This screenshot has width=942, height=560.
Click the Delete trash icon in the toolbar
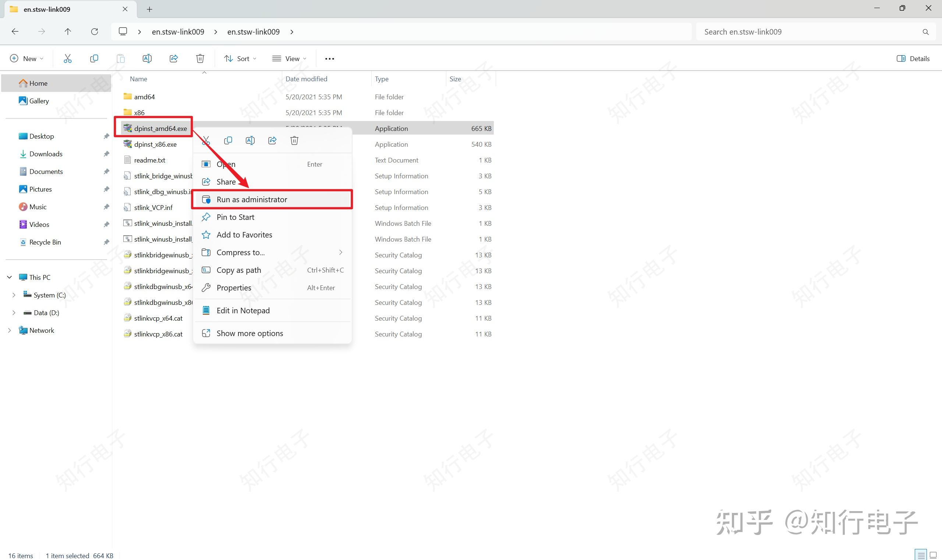pyautogui.click(x=200, y=58)
